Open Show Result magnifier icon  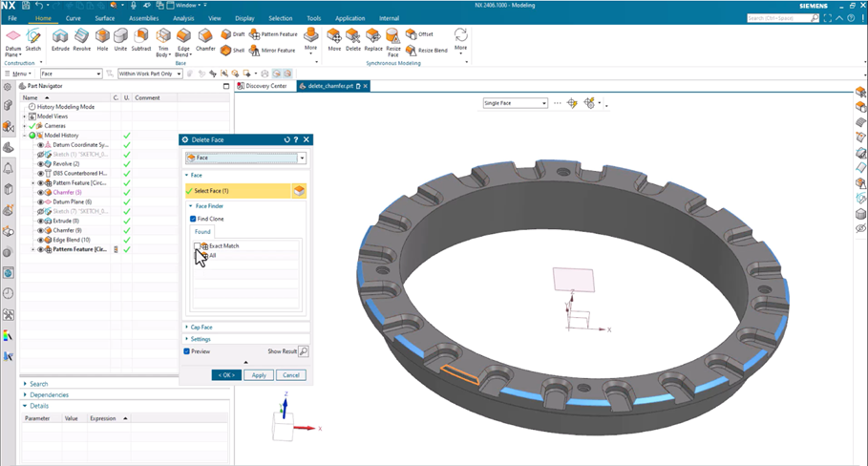[304, 350]
